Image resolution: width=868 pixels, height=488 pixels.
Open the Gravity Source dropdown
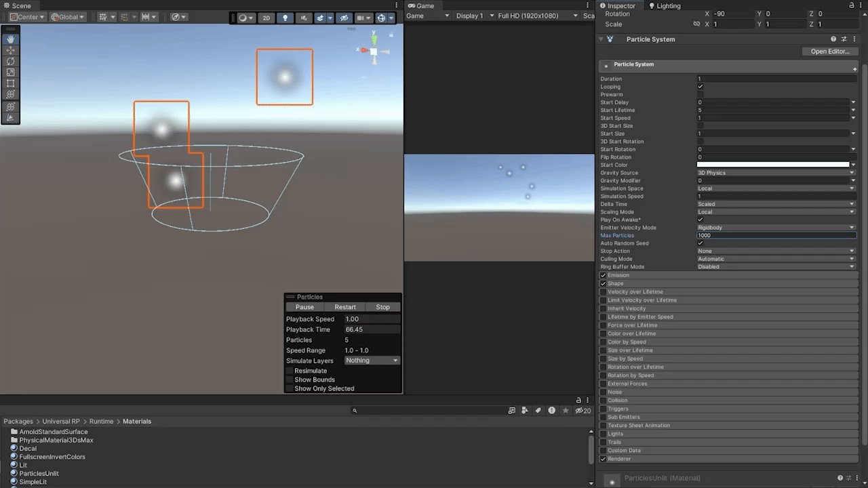776,173
